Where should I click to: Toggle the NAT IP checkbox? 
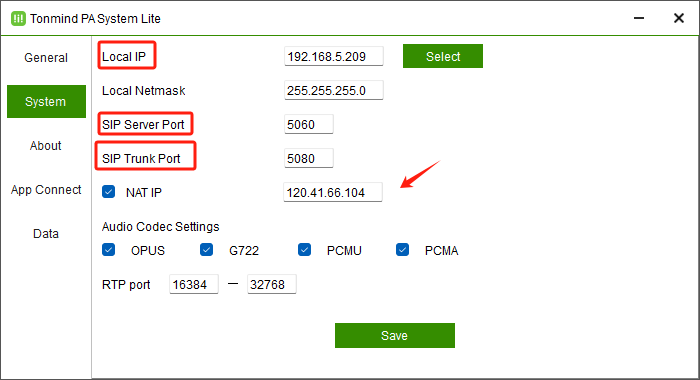[108, 192]
